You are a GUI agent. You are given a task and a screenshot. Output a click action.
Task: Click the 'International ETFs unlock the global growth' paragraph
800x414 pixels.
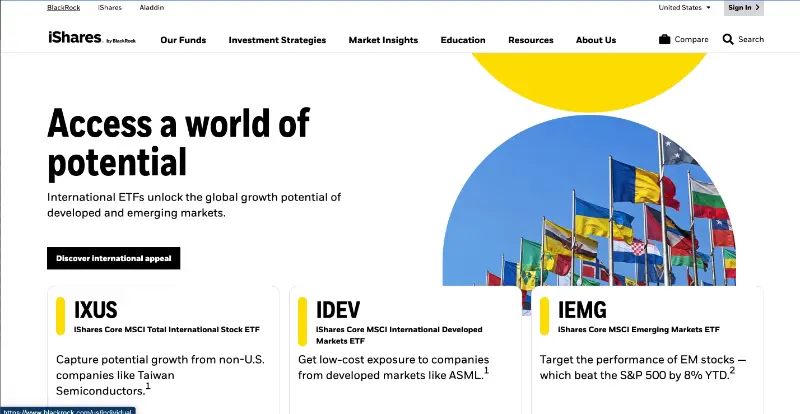(x=194, y=205)
